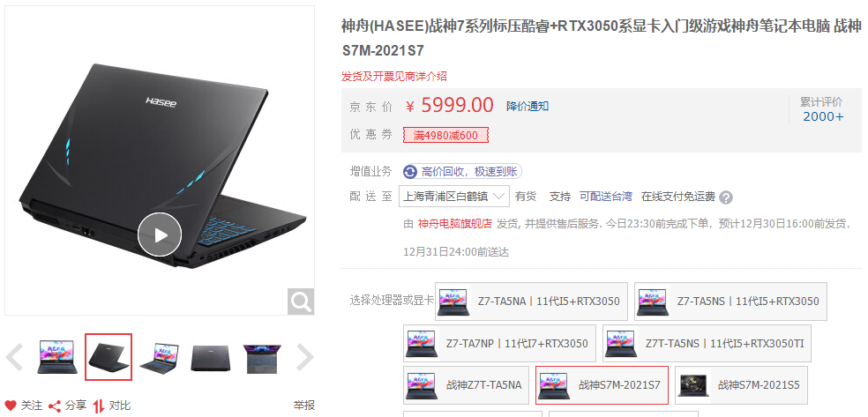Select the 战神S7M-2021S5 configuration option

tap(741, 385)
